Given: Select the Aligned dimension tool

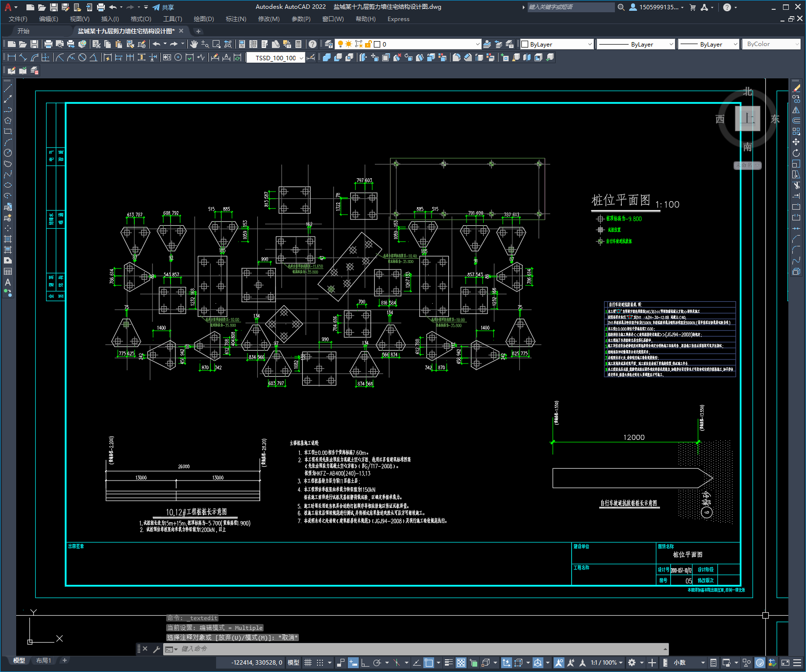Looking at the screenshot, I should (x=23, y=57).
